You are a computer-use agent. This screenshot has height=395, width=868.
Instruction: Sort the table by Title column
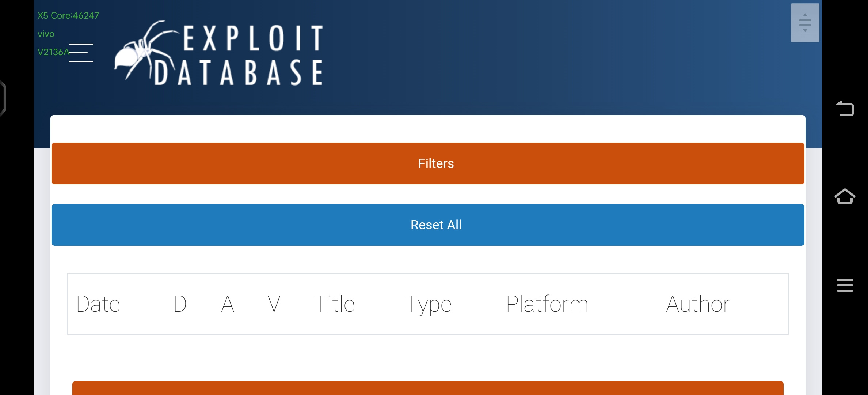tap(334, 304)
